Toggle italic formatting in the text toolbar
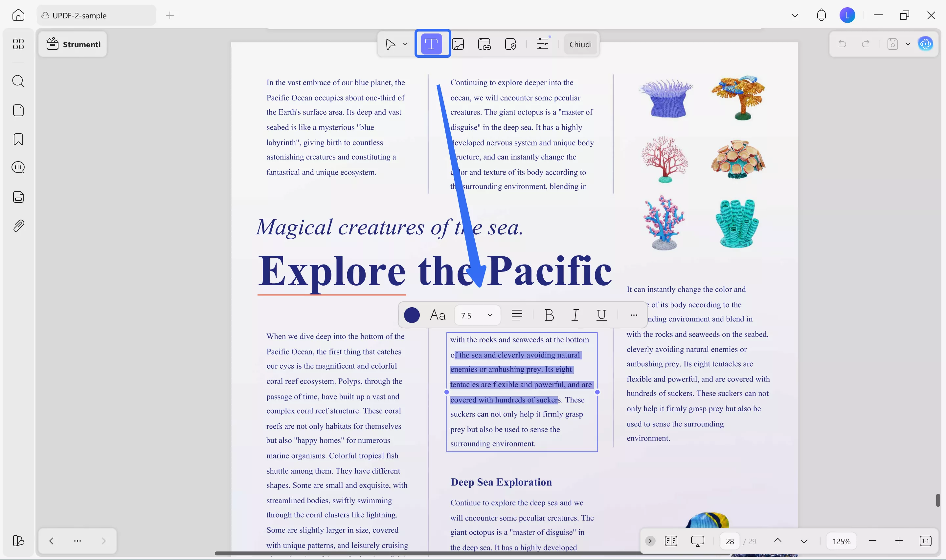 click(574, 315)
